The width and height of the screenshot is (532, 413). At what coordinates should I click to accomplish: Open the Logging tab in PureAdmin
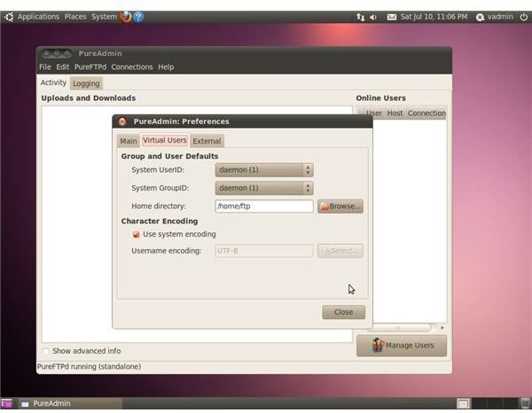point(86,83)
